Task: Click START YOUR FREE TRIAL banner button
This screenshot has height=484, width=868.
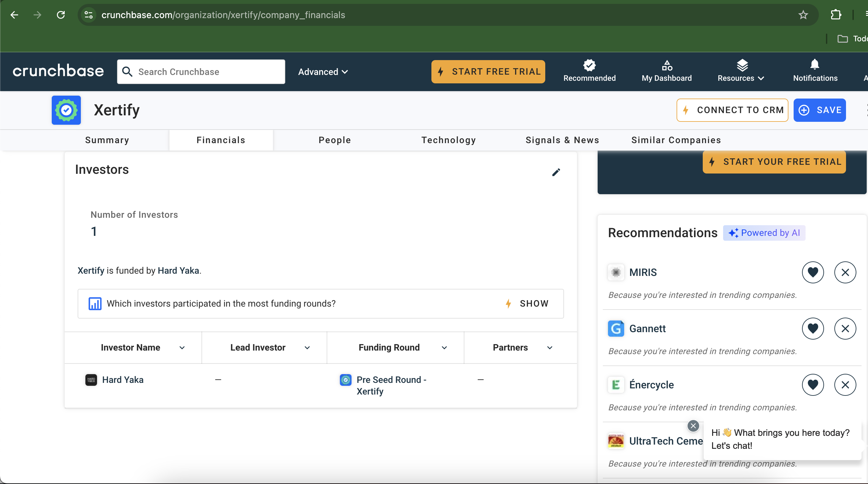Action: tap(774, 162)
